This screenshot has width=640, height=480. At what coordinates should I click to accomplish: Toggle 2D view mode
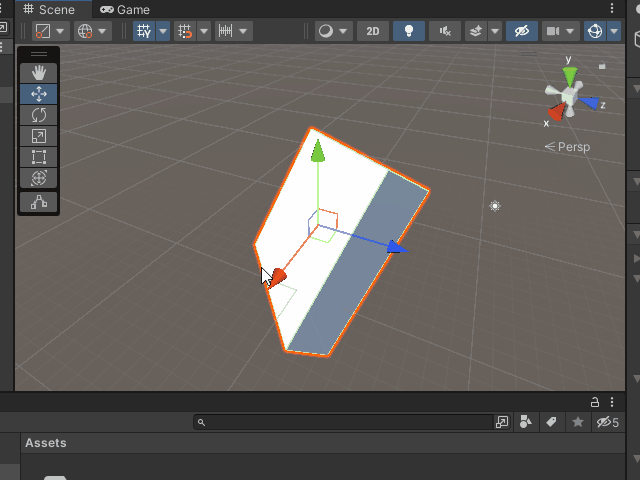[x=373, y=31]
